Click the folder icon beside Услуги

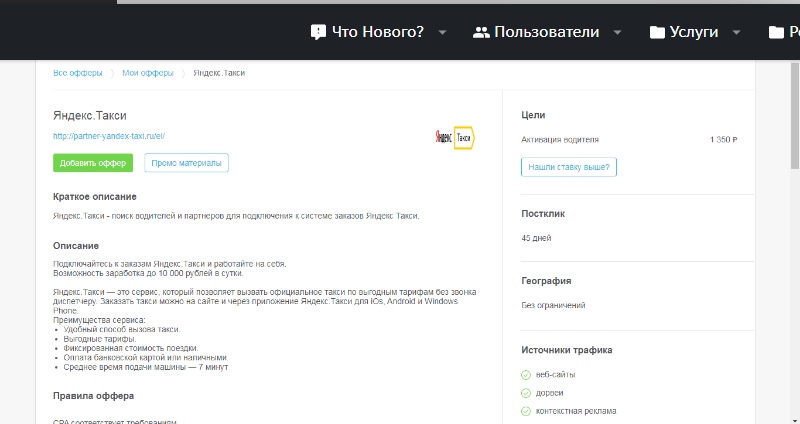[x=657, y=32]
